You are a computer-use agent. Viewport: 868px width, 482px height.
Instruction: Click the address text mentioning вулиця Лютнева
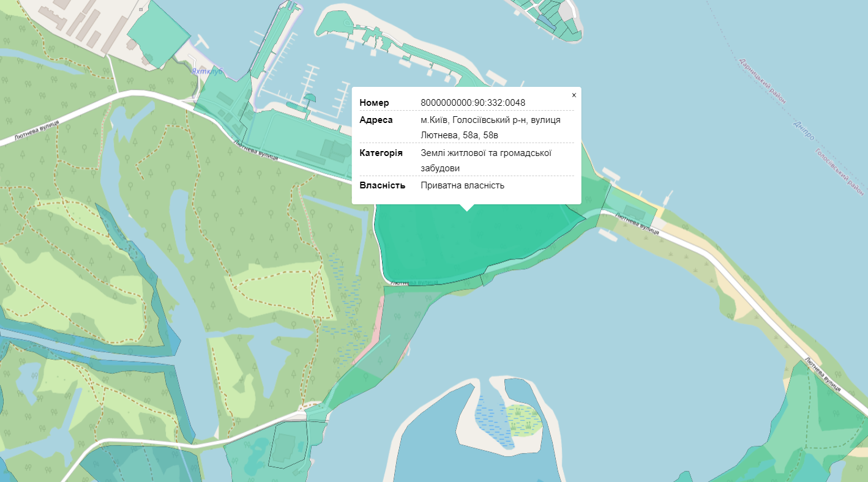pyautogui.click(x=490, y=127)
